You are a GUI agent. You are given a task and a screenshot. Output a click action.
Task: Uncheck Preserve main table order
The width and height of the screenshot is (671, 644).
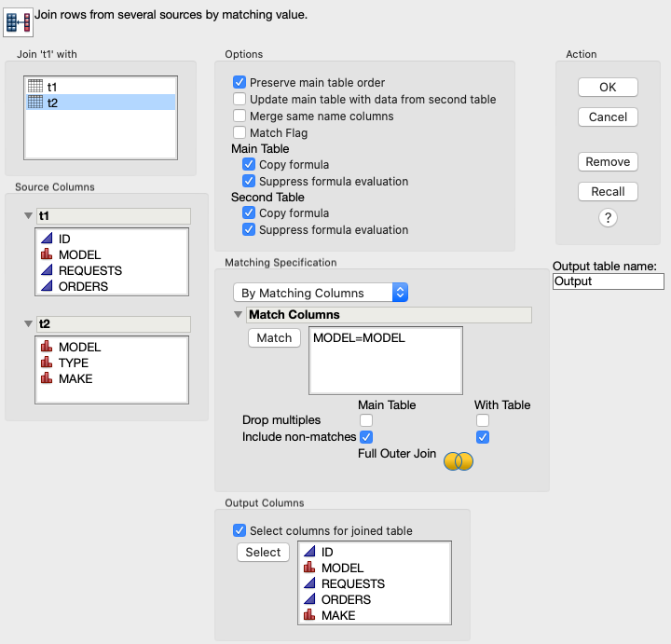[240, 82]
